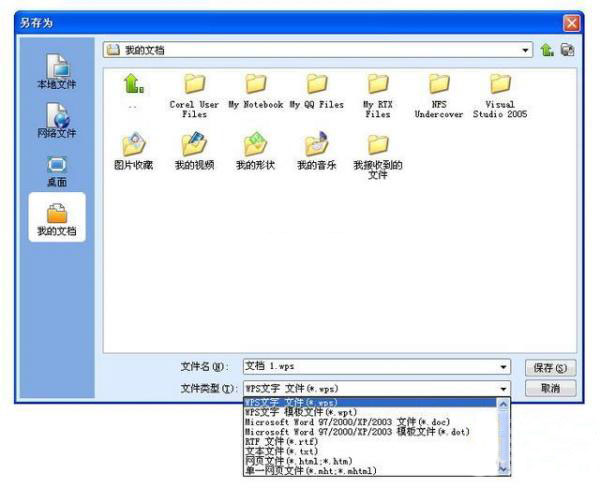This screenshot has height=488, width=600.
Task: Choose 单一网页文件(*.mht;*.mhtml) type
Action: pos(370,471)
